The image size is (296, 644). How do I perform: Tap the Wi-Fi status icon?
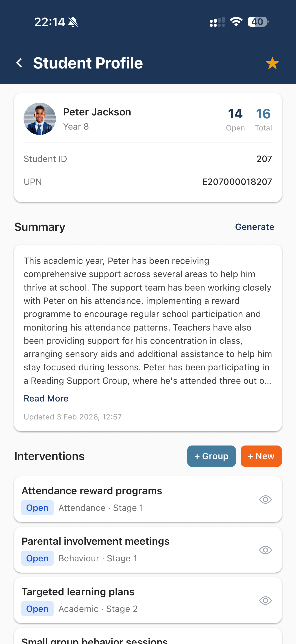point(236,22)
